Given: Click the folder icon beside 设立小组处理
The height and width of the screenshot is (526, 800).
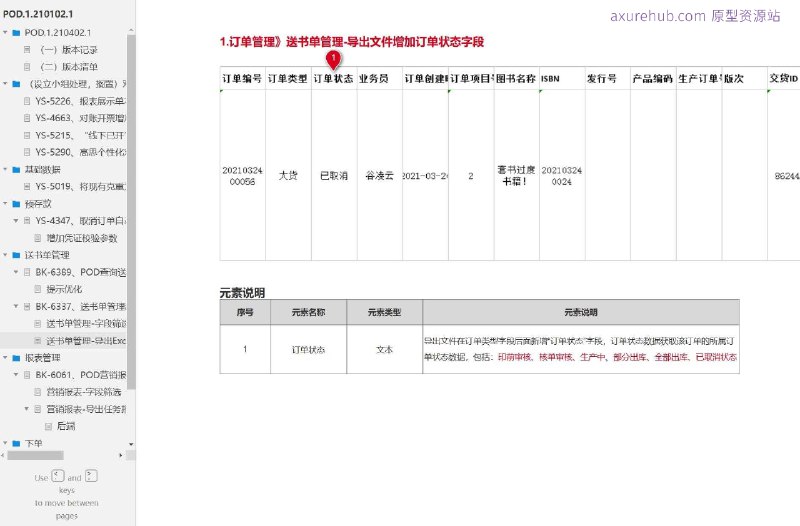Looking at the screenshot, I should point(16,84).
